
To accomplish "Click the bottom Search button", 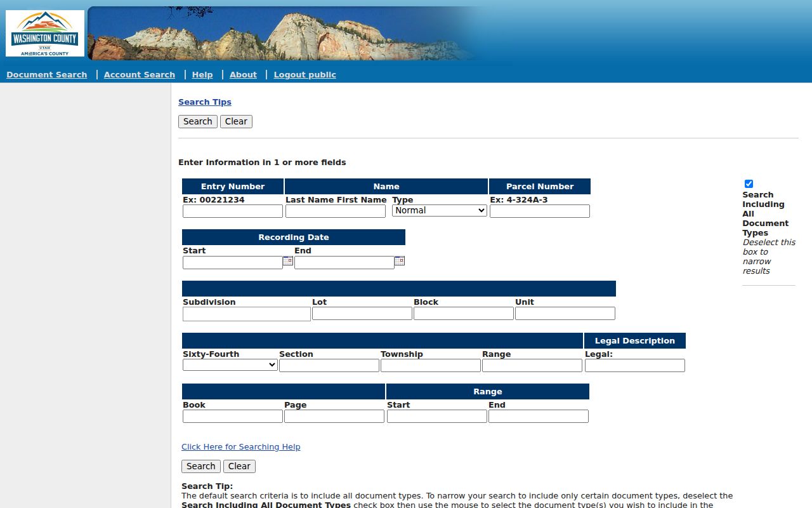I will click(x=201, y=466).
